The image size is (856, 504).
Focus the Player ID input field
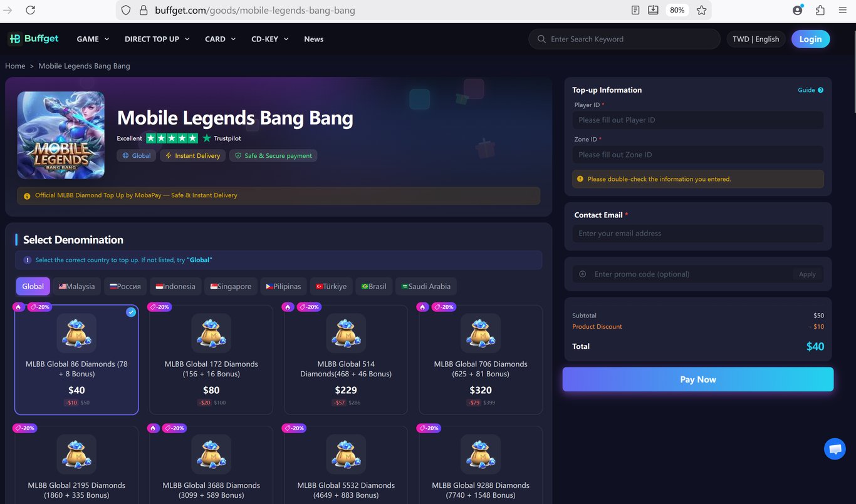point(698,120)
